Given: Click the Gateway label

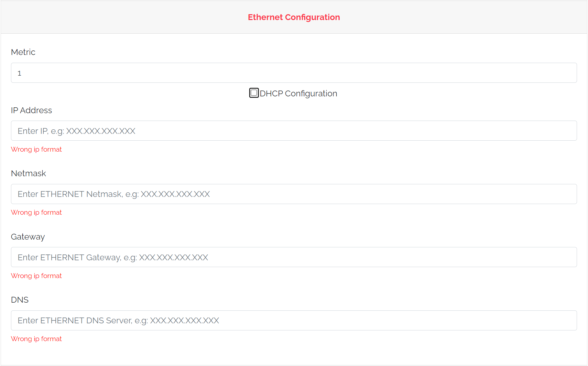Looking at the screenshot, I should pos(28,236).
